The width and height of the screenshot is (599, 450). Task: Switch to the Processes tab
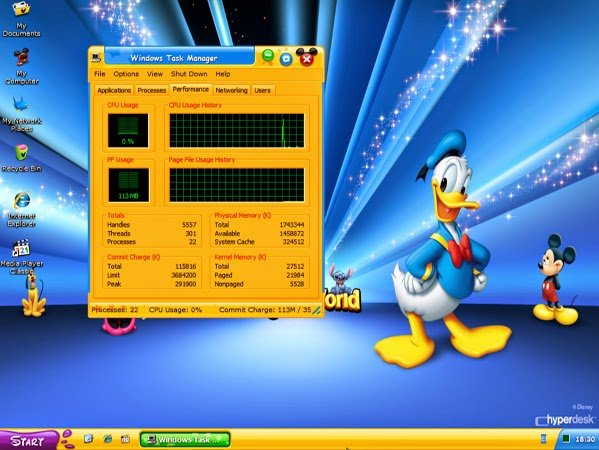tap(152, 90)
